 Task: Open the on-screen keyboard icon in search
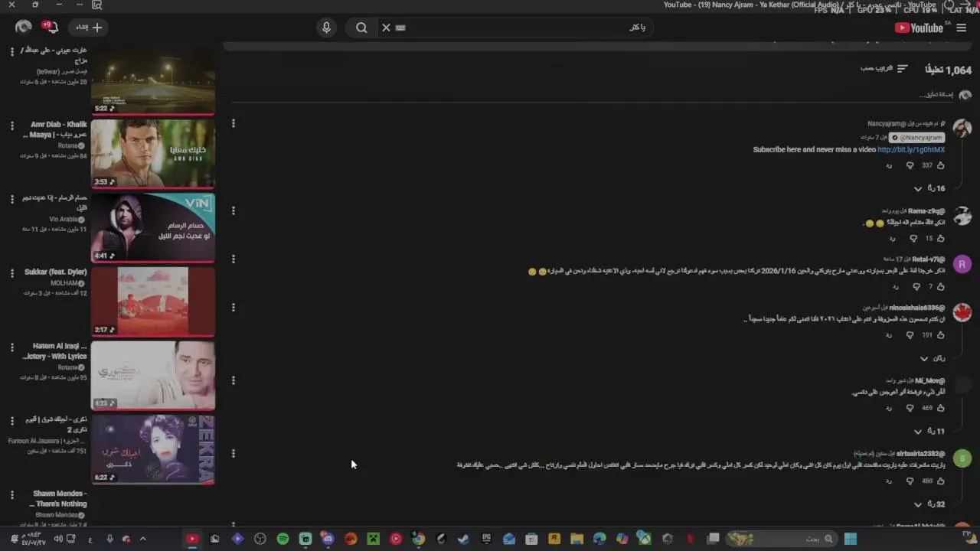point(400,28)
